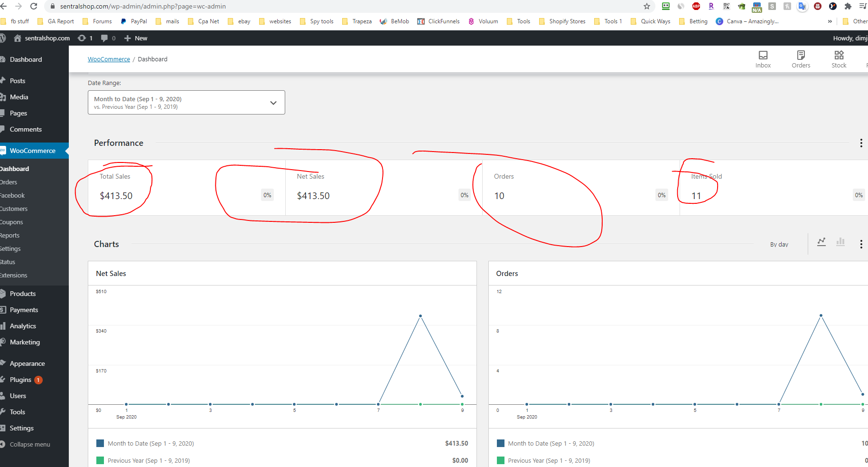Open the GA Report bookmark folder
This screenshot has width=868, height=467.
pyautogui.click(x=56, y=21)
